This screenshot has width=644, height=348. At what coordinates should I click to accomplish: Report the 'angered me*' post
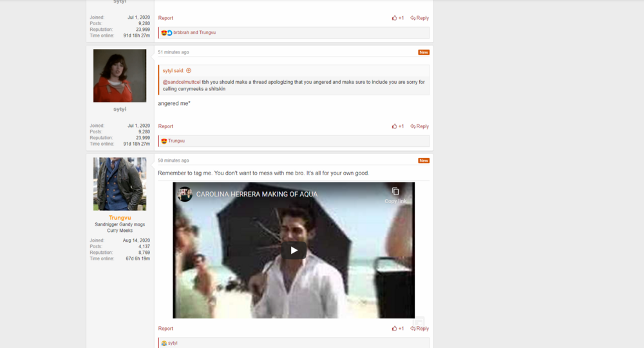[x=166, y=126]
